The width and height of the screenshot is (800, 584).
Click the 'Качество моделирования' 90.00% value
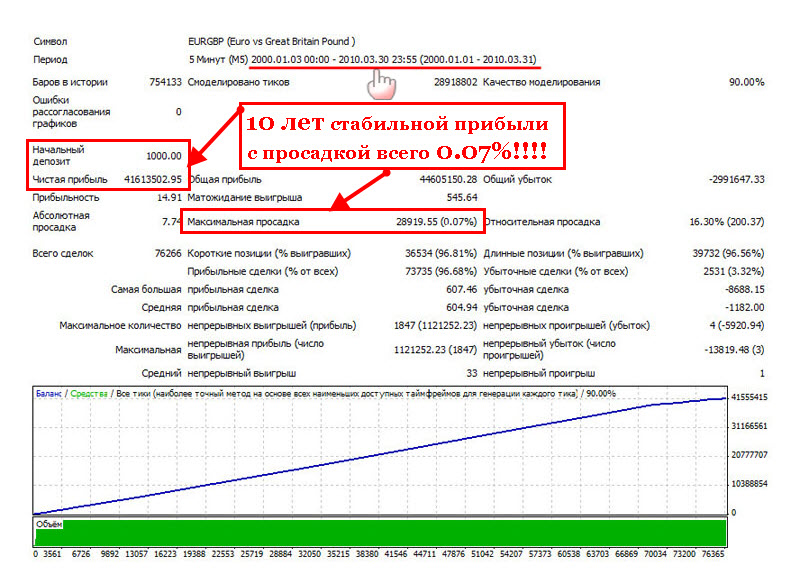(747, 82)
